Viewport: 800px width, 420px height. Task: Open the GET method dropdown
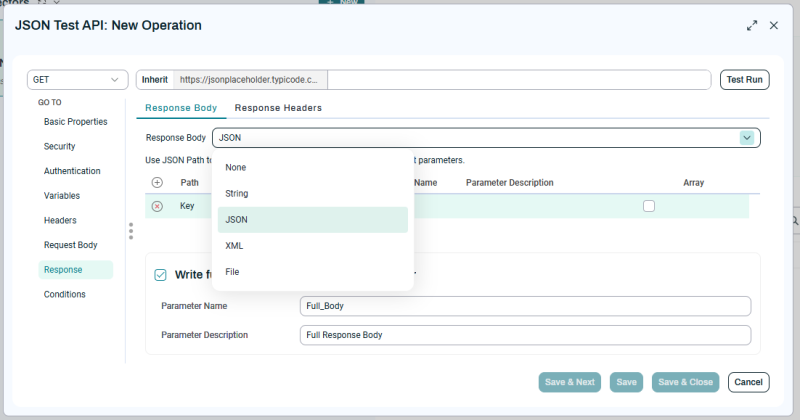77,80
